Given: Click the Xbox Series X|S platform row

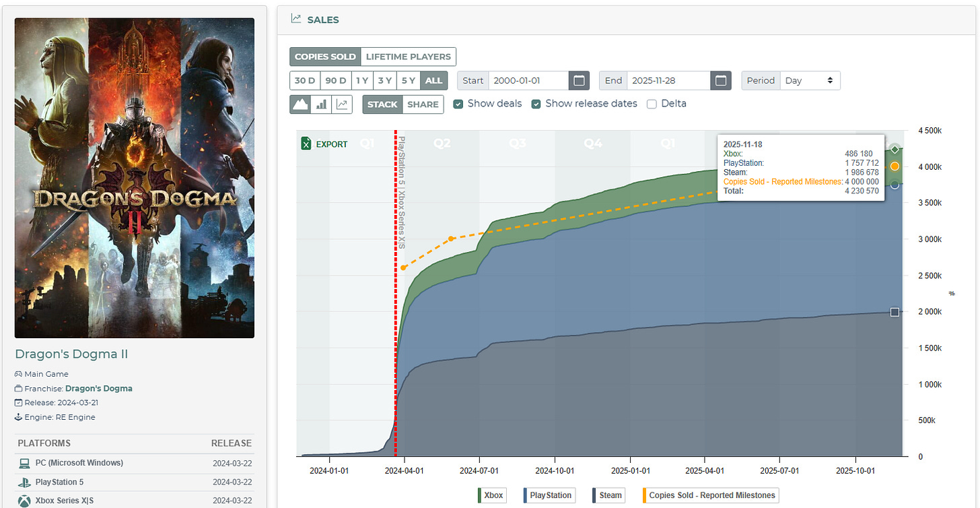Looking at the screenshot, I should [x=135, y=501].
